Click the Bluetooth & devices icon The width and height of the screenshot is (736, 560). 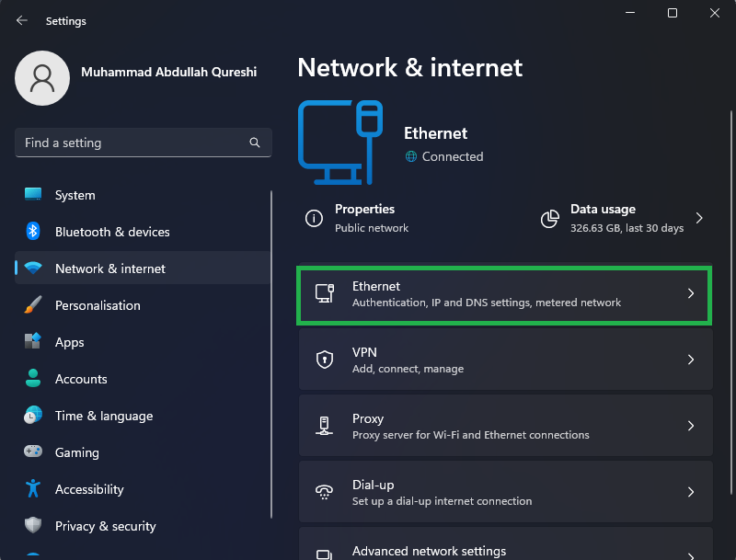click(33, 232)
